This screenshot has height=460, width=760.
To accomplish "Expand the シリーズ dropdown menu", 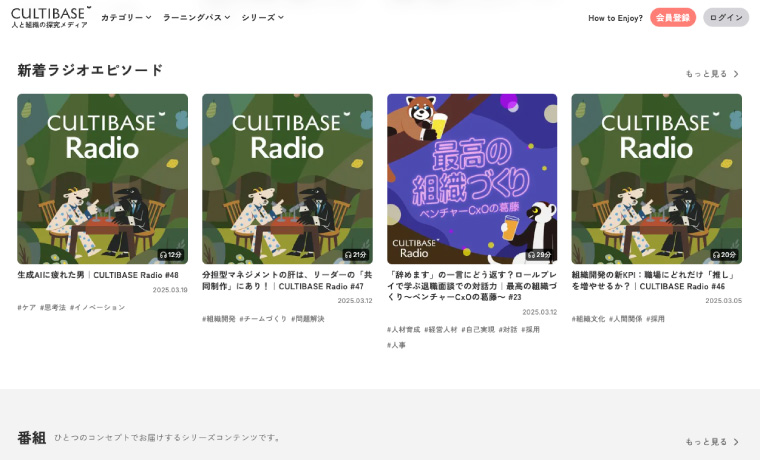I will [262, 17].
